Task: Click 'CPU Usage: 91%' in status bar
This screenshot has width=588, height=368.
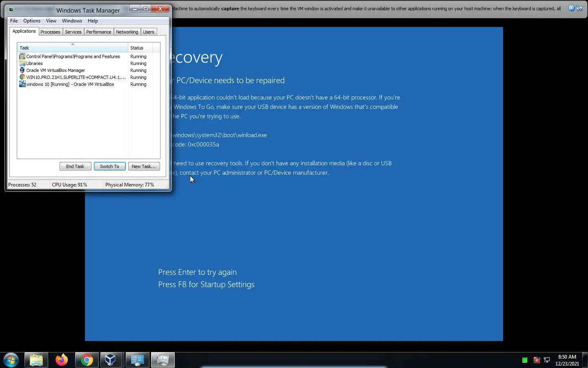Action: pyautogui.click(x=69, y=185)
